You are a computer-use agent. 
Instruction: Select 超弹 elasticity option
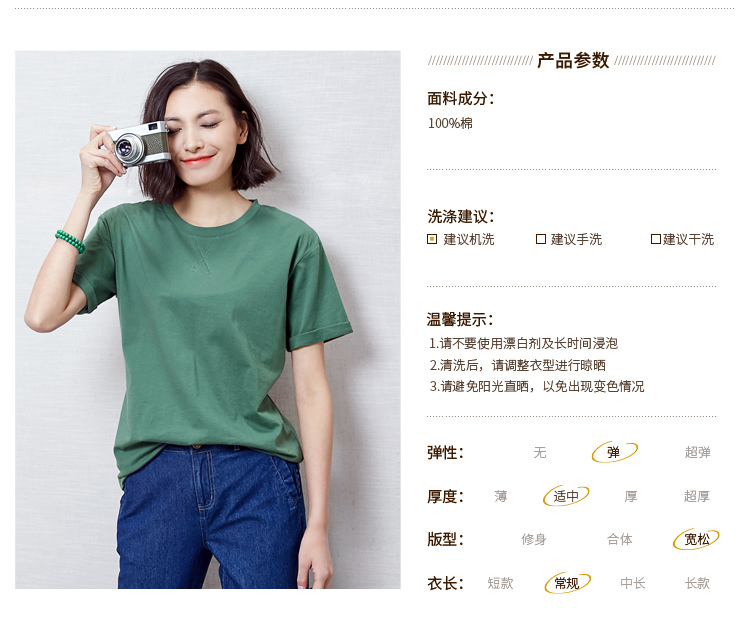point(697,452)
